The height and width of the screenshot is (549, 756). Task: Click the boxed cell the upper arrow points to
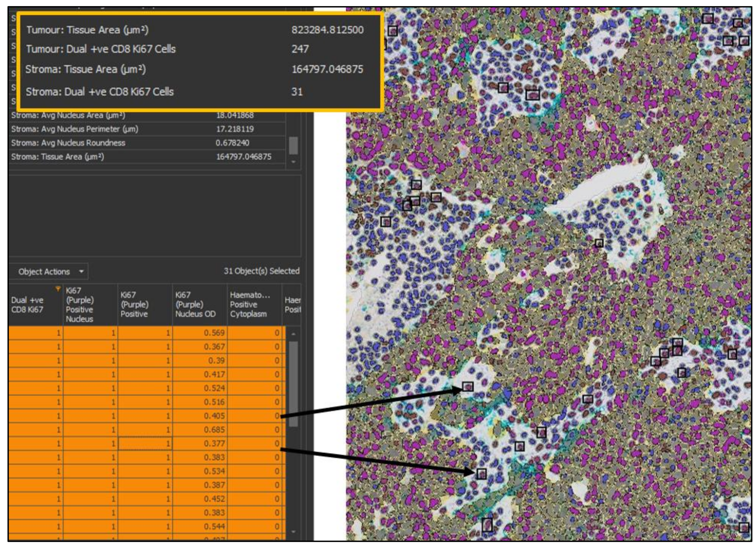467,387
